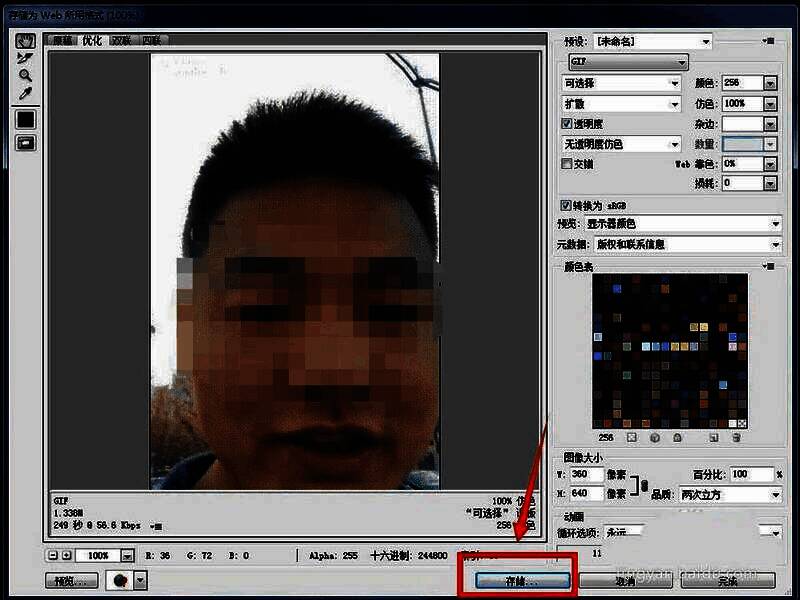Uncheck the 透明度 (Transparency) checkbox
The image size is (800, 600).
coord(566,124)
